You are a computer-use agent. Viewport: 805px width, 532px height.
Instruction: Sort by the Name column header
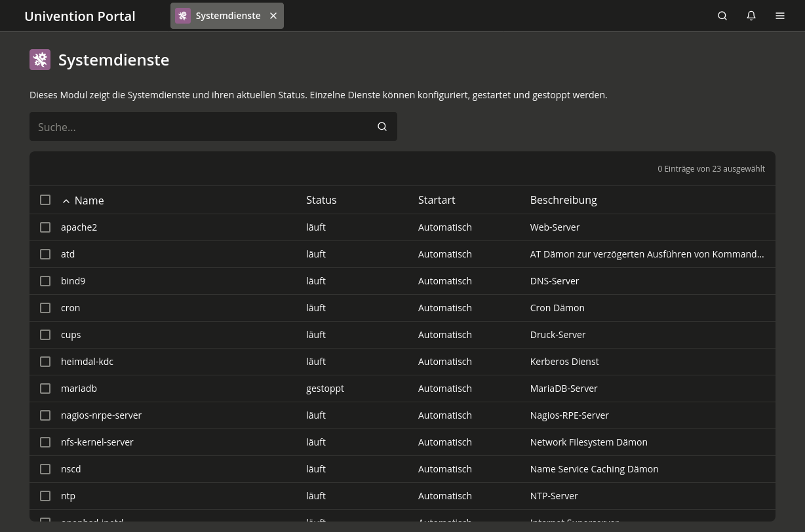[89, 200]
